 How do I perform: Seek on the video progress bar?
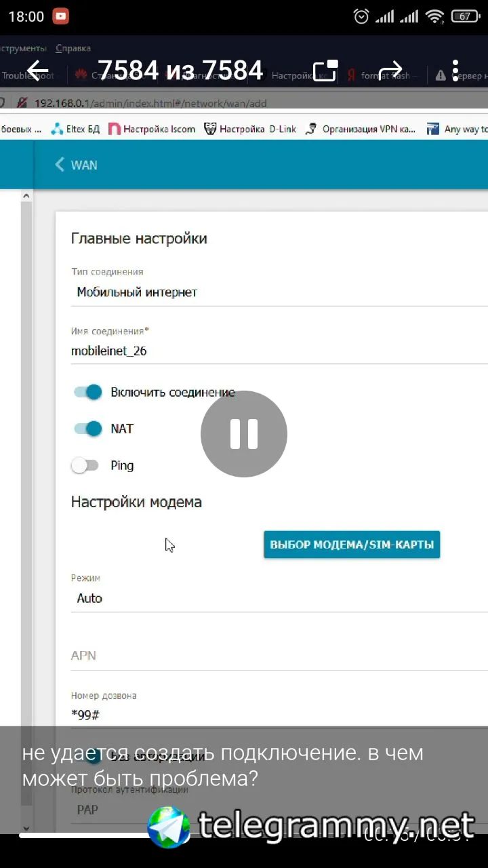[x=244, y=835]
